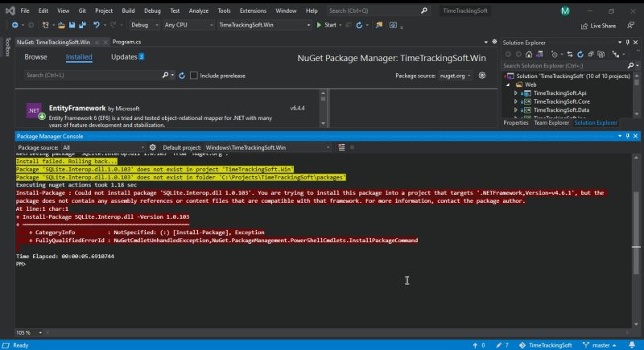This screenshot has height=350, width=644.
Task: Switch to Properties panel tab
Action: 516,122
